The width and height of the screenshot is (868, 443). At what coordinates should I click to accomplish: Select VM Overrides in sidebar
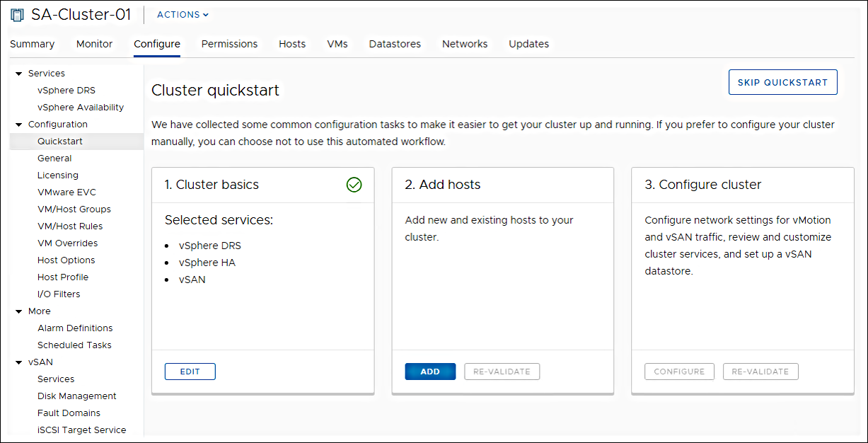tap(68, 243)
